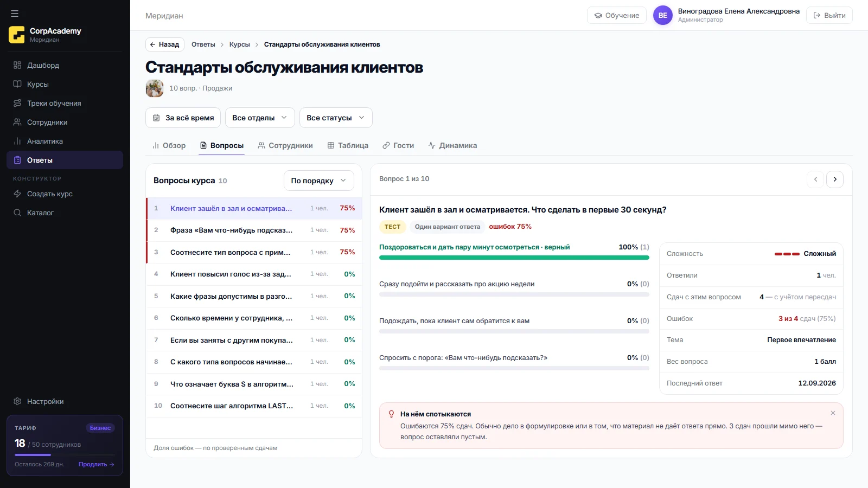Click the Назад back button
The width and height of the screenshot is (868, 488).
(x=165, y=44)
